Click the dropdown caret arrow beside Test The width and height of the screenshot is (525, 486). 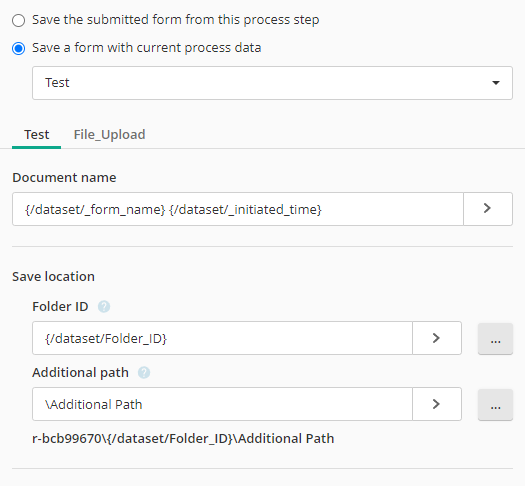pyautogui.click(x=496, y=83)
